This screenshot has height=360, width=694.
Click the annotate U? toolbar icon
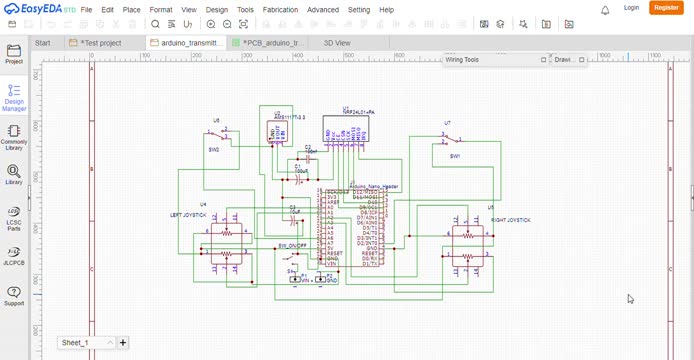(188, 24)
